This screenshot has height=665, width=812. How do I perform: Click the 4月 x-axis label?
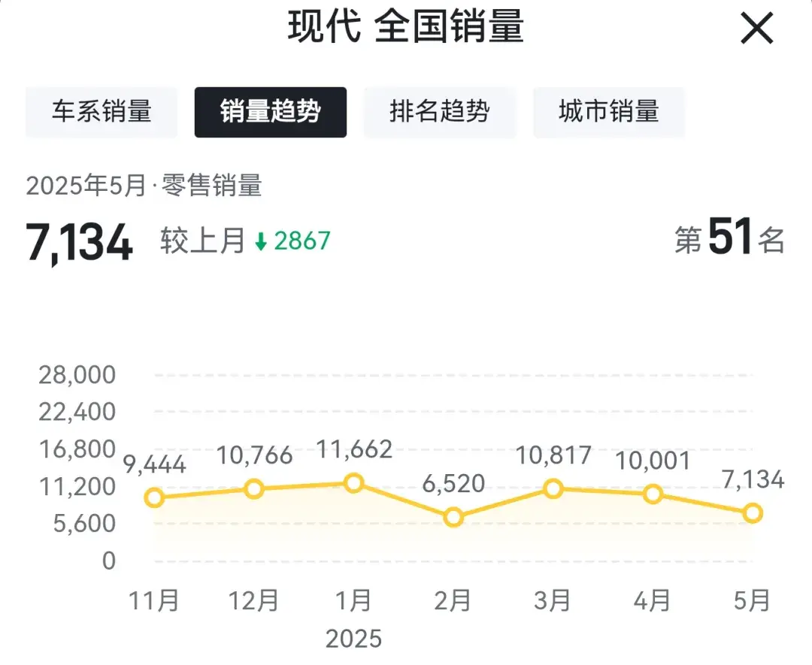tap(653, 601)
